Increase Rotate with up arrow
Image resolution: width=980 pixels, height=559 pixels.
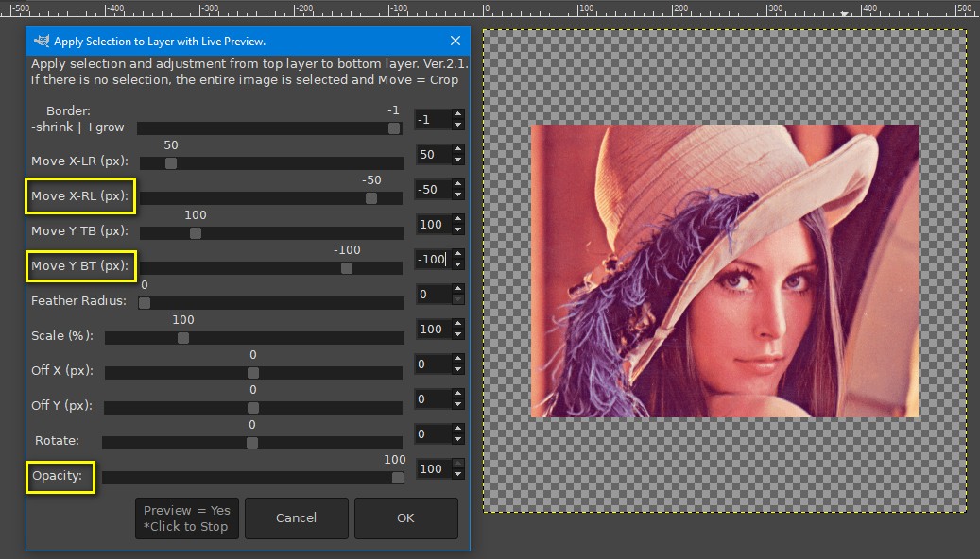pyautogui.click(x=458, y=429)
